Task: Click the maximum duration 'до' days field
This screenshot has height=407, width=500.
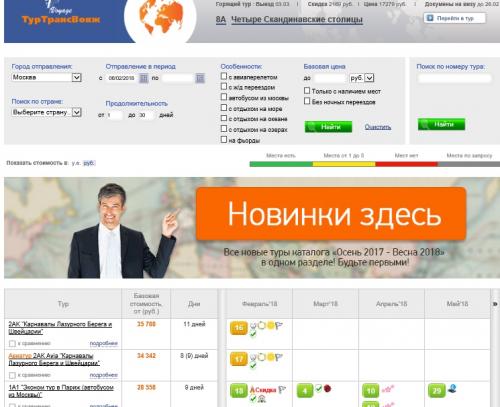Action: (x=146, y=115)
